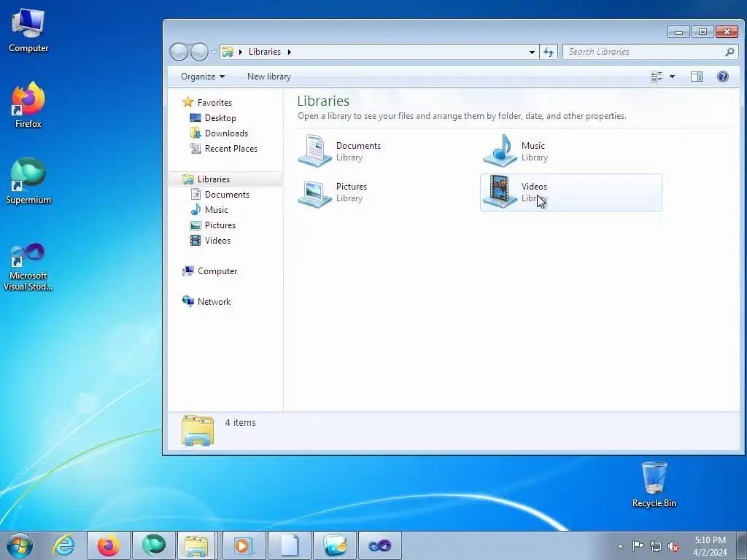
Task: Select Music in navigation pane tree
Action: tap(216, 209)
